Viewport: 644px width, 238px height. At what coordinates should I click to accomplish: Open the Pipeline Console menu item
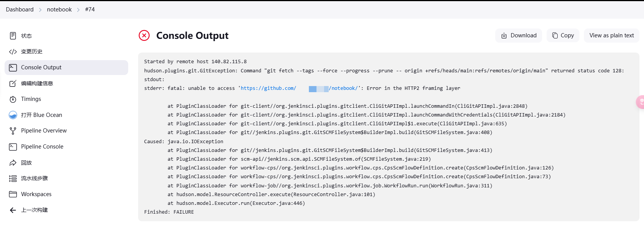[42, 147]
